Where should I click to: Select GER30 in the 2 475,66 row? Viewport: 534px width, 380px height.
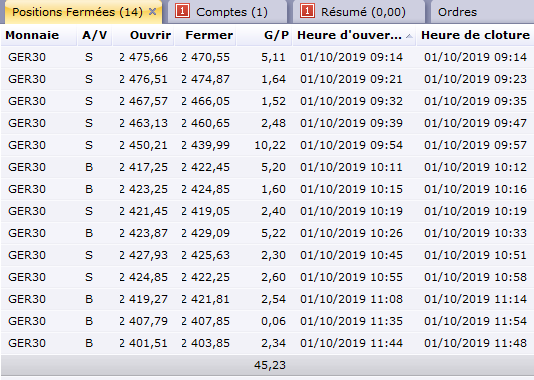[27, 57]
